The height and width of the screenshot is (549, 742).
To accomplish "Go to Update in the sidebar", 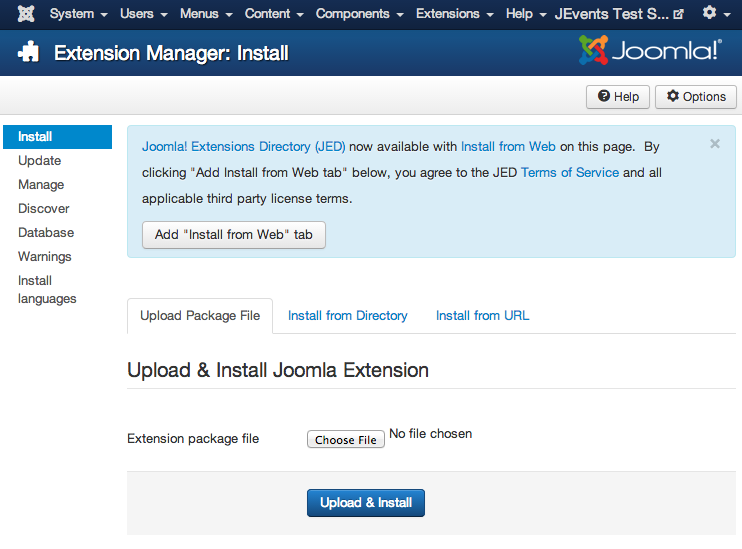I will click(40, 161).
